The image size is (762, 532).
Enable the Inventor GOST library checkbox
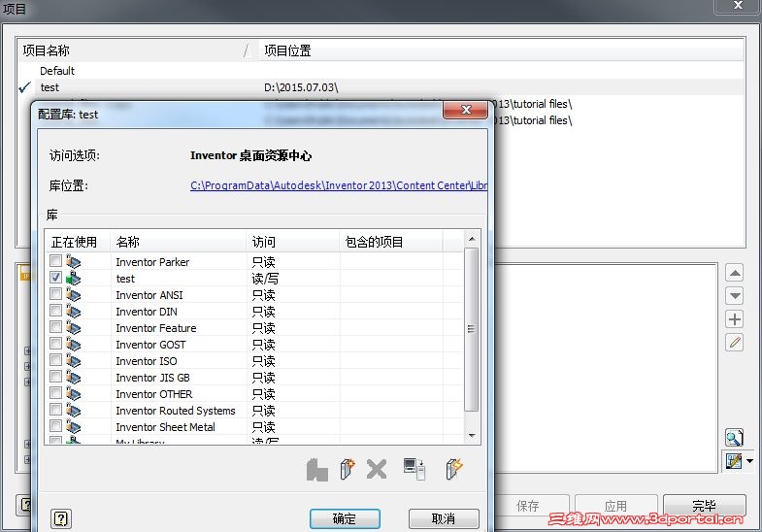click(55, 344)
